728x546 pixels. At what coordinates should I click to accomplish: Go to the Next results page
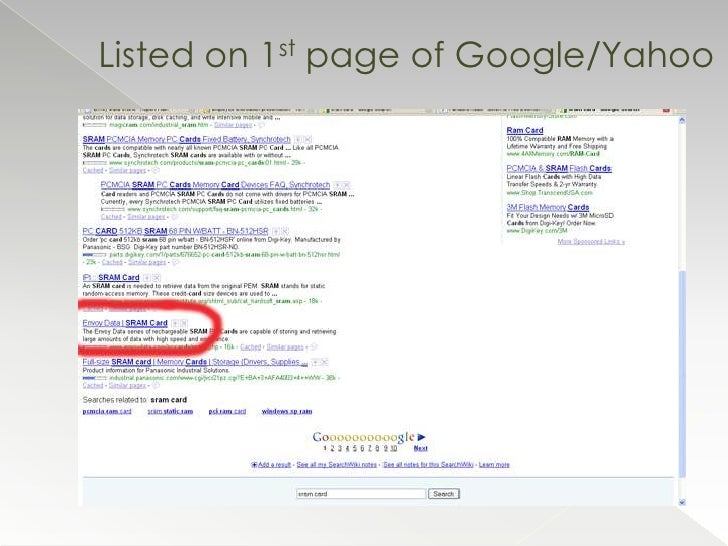[x=421, y=448]
